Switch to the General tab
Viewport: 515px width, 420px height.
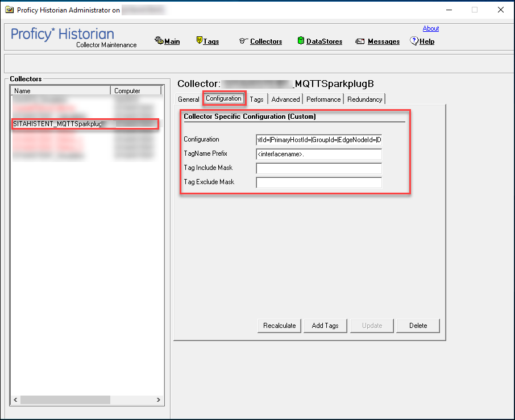point(189,99)
